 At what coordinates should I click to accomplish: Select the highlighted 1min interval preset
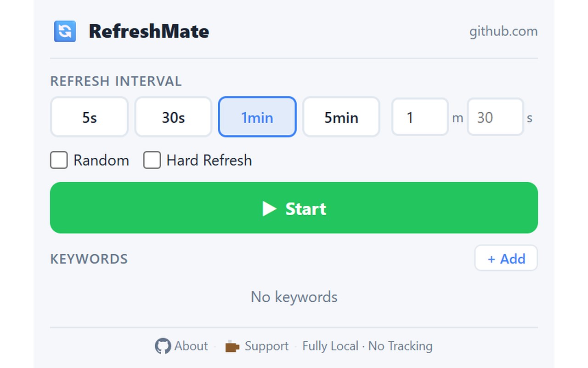coord(257,117)
